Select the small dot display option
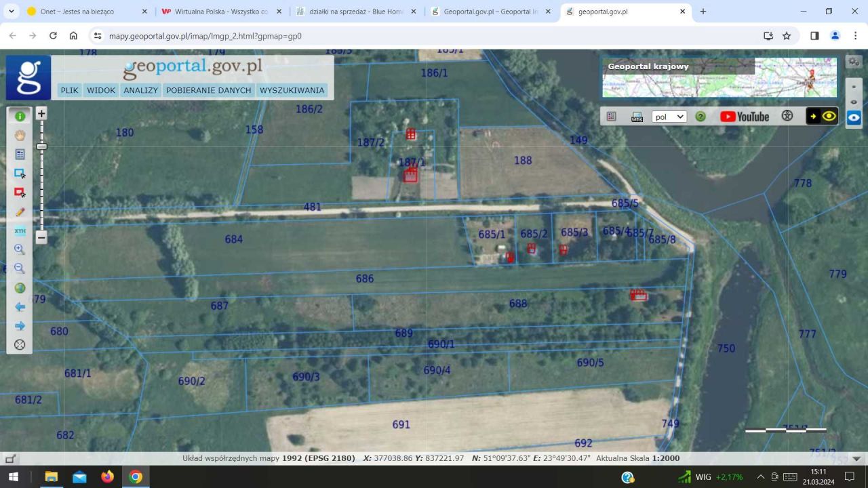Screen dimensions: 868x488 [854, 87]
